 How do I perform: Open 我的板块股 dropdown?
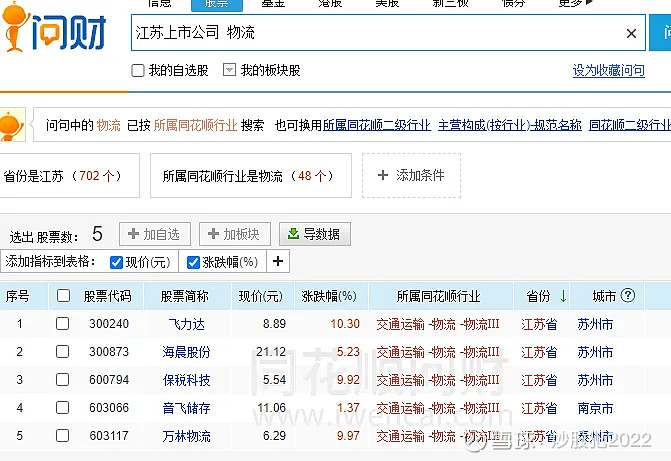(x=229, y=70)
